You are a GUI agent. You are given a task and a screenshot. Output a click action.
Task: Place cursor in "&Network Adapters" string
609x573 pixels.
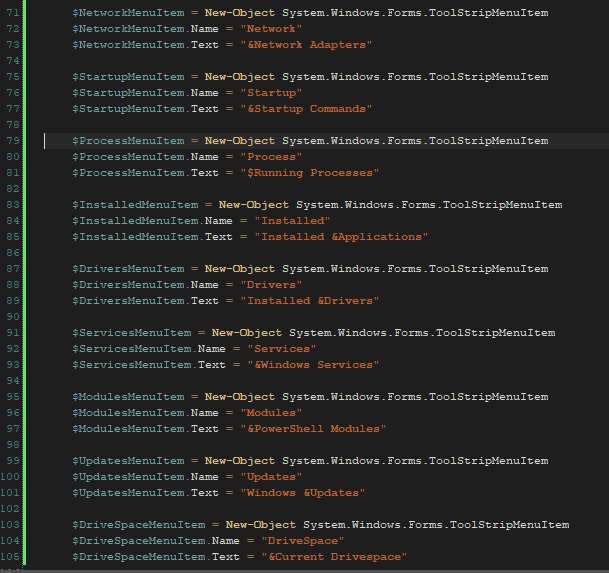[306, 45]
